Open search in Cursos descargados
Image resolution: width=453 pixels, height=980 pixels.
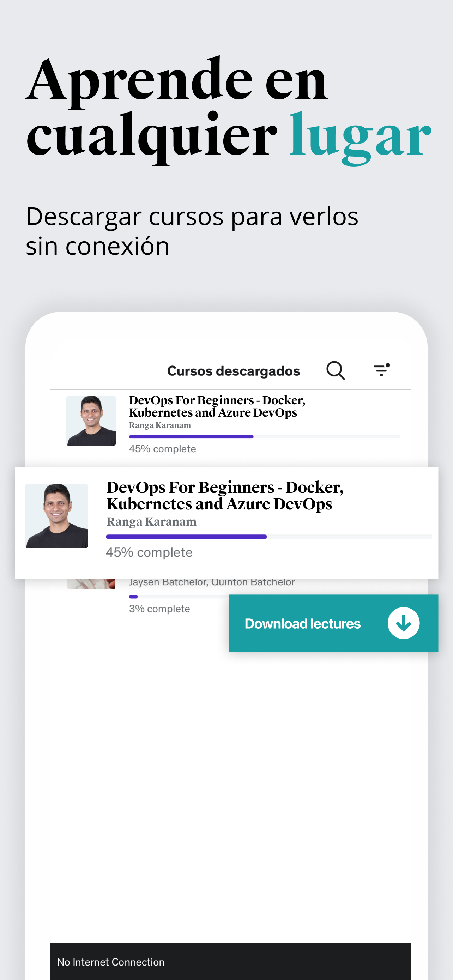coord(336,370)
